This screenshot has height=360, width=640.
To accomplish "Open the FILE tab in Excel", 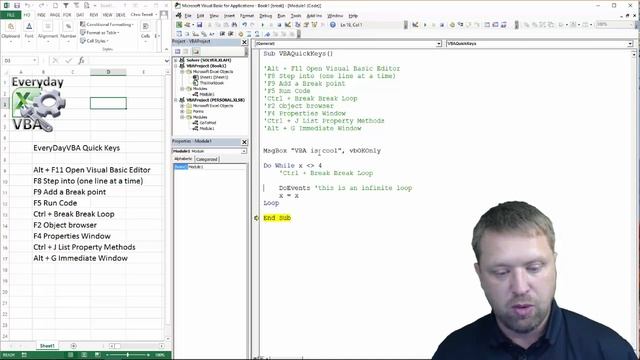I will tap(11, 15).
